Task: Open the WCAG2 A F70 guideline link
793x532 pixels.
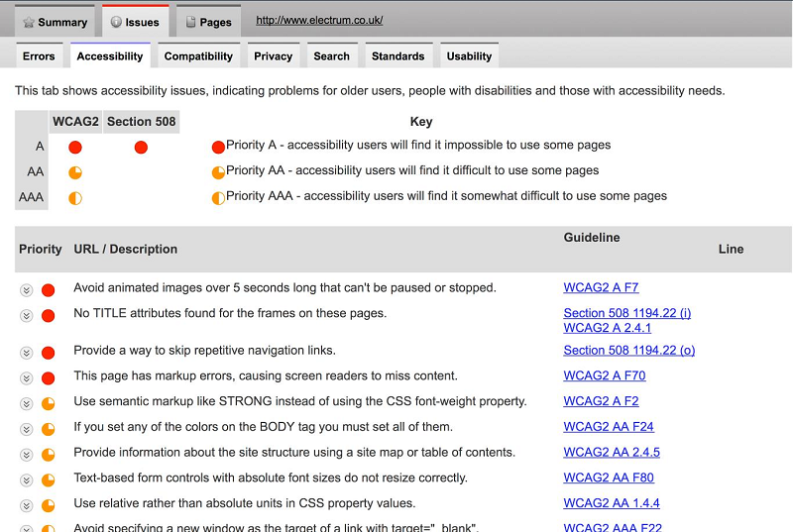Action: point(605,375)
